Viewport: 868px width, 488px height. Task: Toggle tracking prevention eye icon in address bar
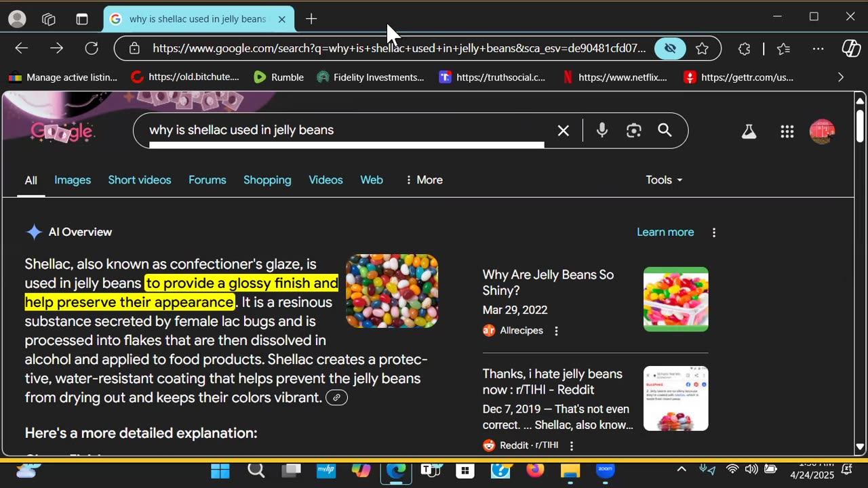(670, 48)
